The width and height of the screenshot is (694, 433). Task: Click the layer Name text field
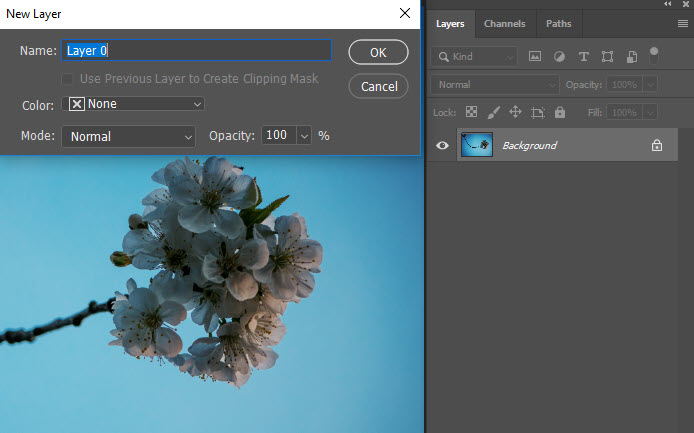pyautogui.click(x=197, y=50)
